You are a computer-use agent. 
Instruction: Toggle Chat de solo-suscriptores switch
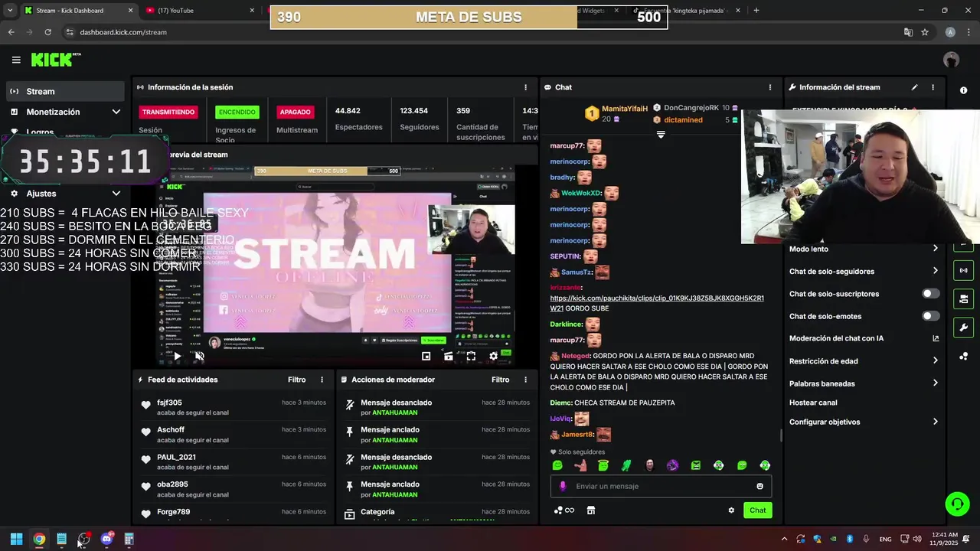point(930,294)
